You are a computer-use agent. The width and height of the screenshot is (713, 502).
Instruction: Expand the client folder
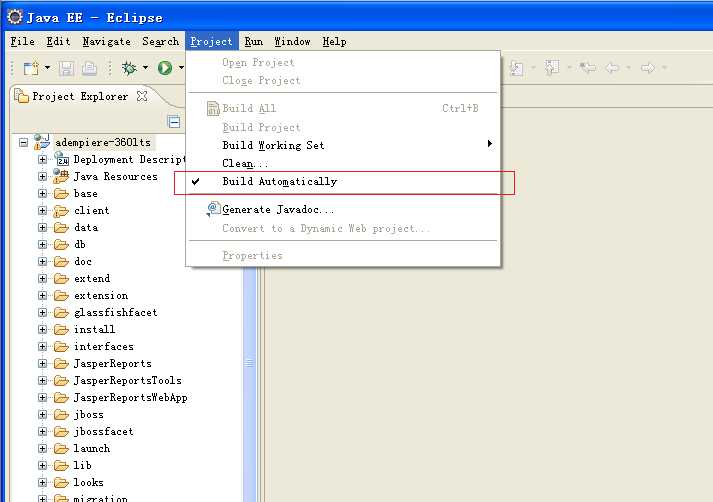(x=42, y=211)
